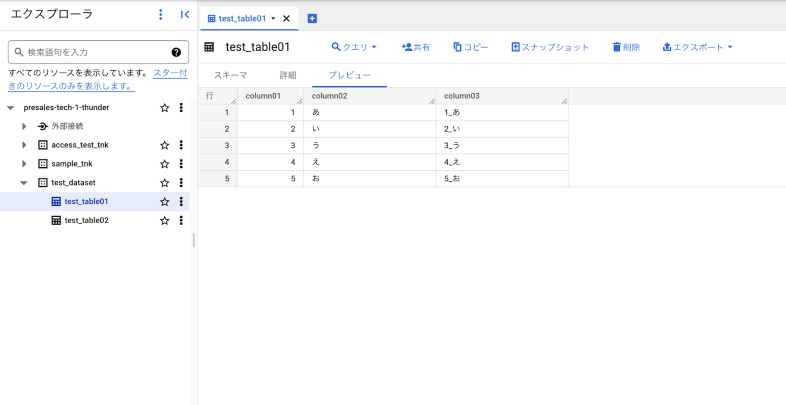Click the search help question mark icon
The width and height of the screenshot is (786, 405).
pos(177,52)
